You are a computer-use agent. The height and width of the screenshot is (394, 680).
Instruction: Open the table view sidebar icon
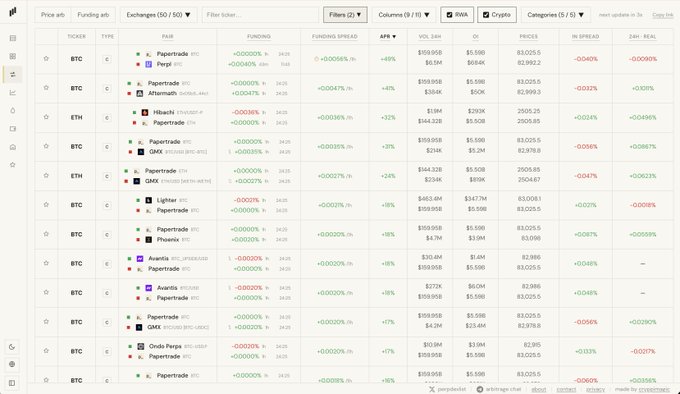(13, 38)
